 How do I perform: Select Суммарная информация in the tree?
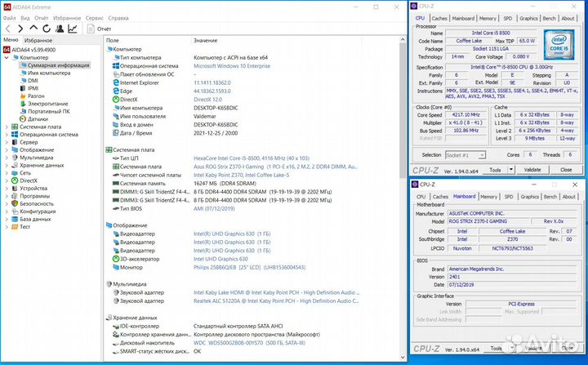[59, 65]
